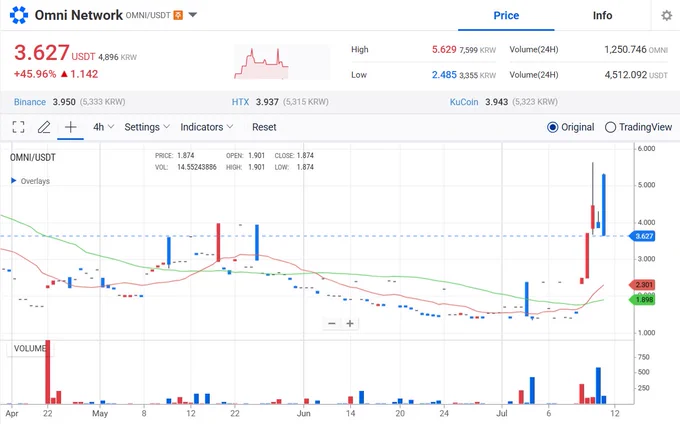Switch to the Price tab
Screen dimensions: 680x424
coord(506,16)
